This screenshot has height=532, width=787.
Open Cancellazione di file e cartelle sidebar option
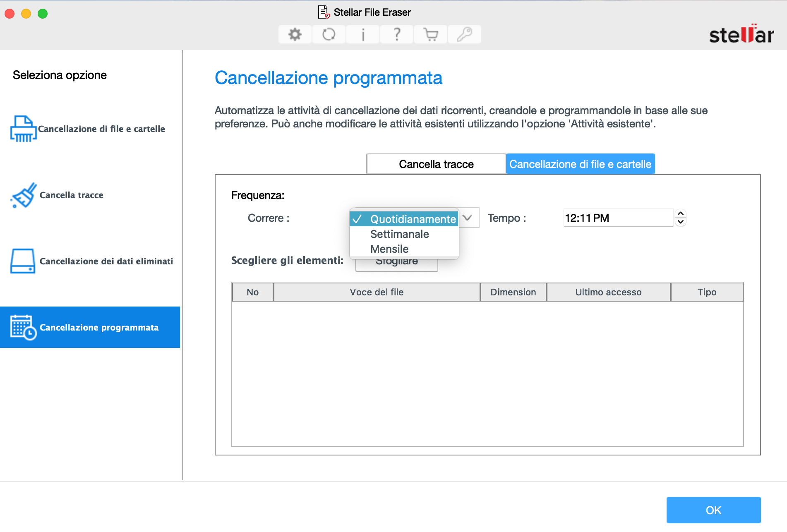click(x=90, y=129)
